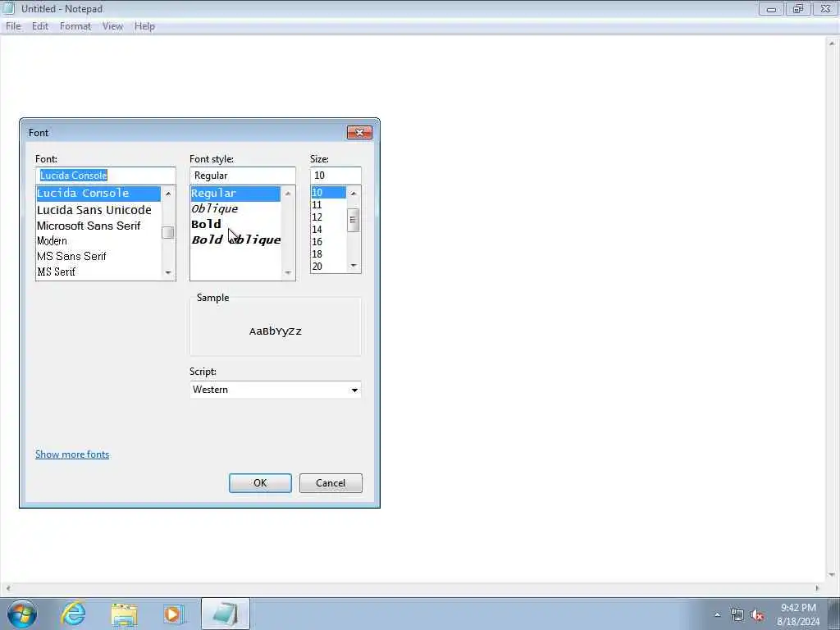The image size is (840, 630).
Task: Open Windows Media Player taskbar icon
Action: coord(173,614)
